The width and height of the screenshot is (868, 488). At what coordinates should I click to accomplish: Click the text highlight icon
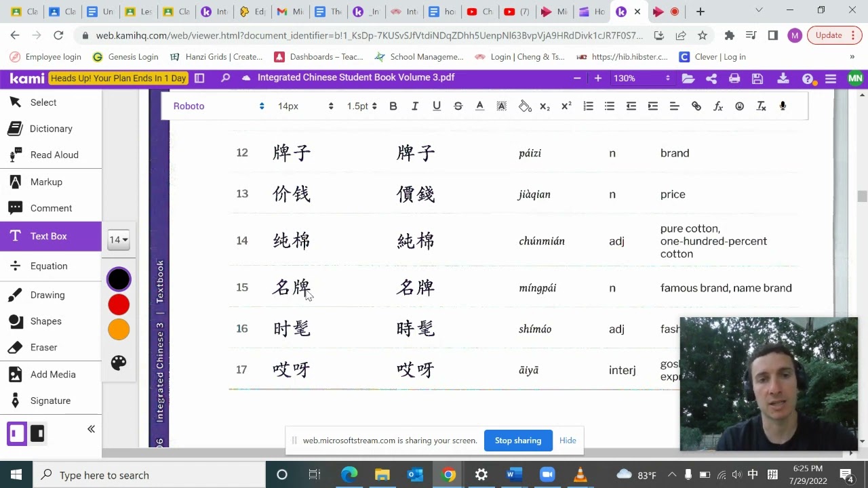pos(502,106)
